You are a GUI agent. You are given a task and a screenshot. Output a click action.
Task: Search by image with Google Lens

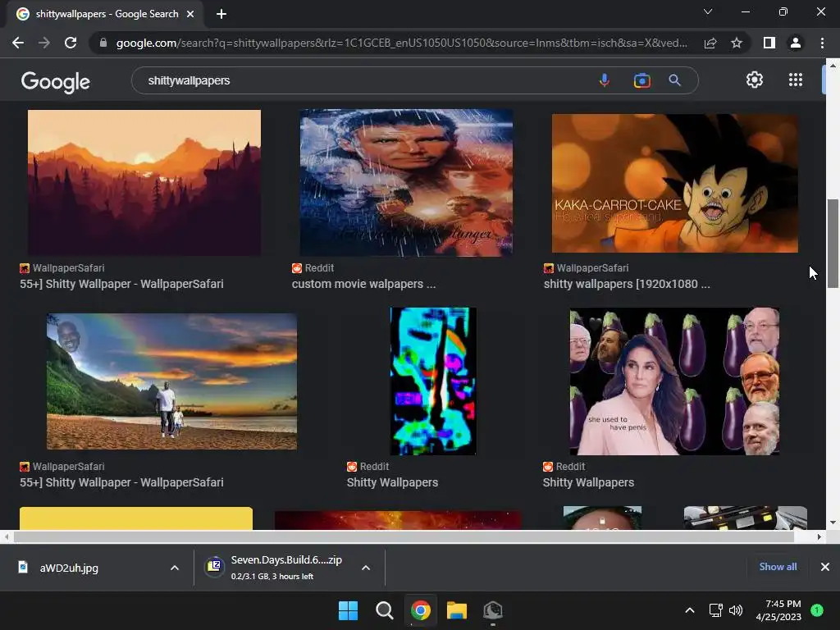coord(641,80)
